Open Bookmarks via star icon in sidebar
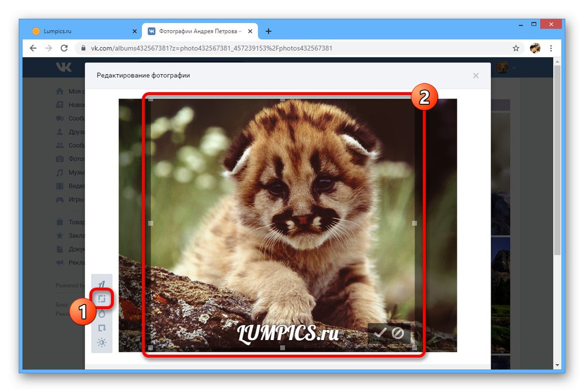The image size is (584, 392). point(60,236)
